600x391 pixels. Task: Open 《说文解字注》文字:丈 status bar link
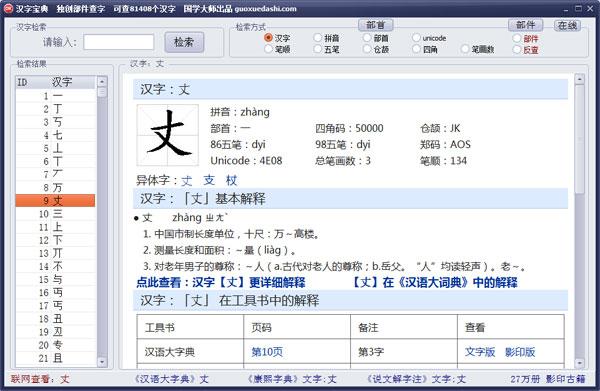point(416,379)
